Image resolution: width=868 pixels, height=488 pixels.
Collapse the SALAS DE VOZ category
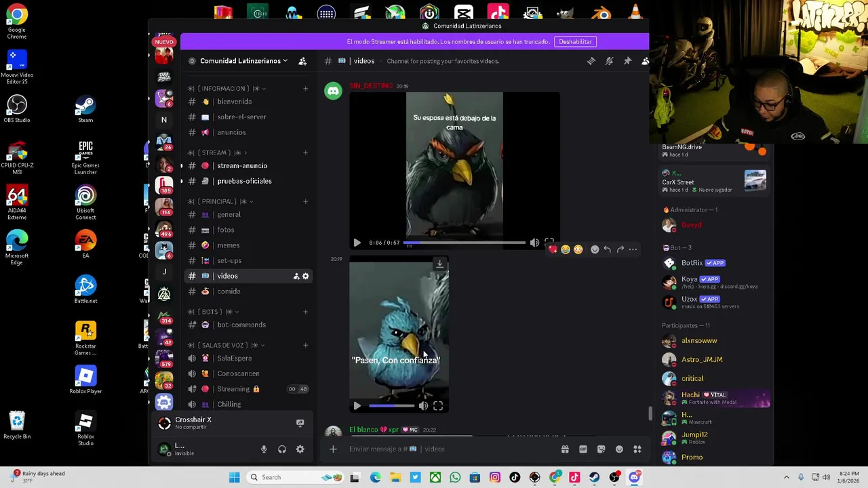tap(226, 345)
